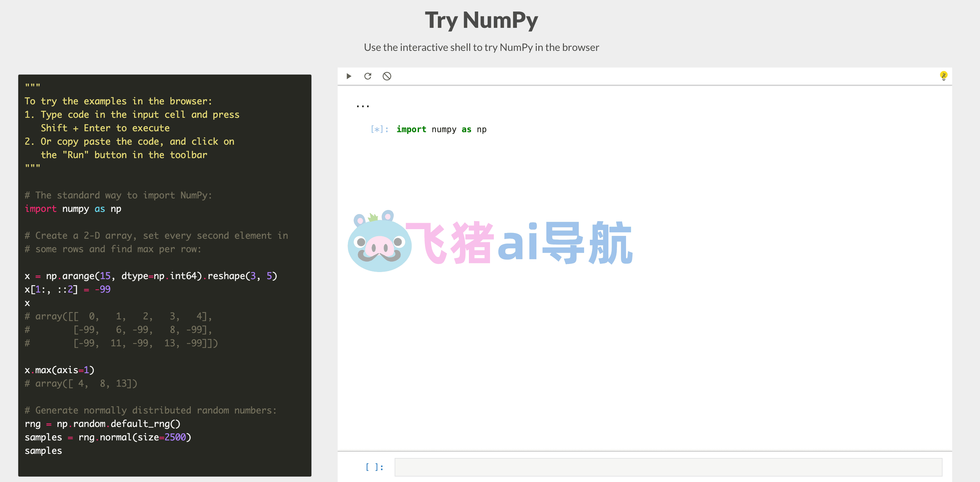Run the code with the play button
The width and height of the screenshot is (980, 482).
[349, 76]
